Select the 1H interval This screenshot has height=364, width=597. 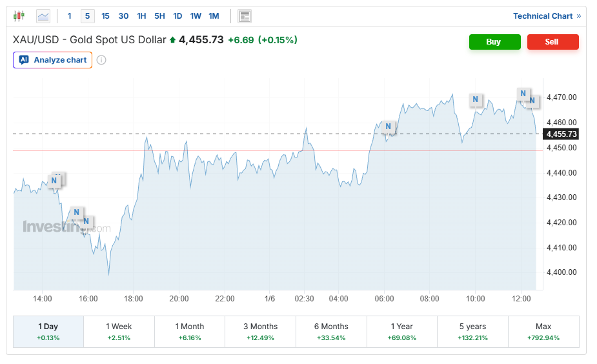pyautogui.click(x=141, y=16)
